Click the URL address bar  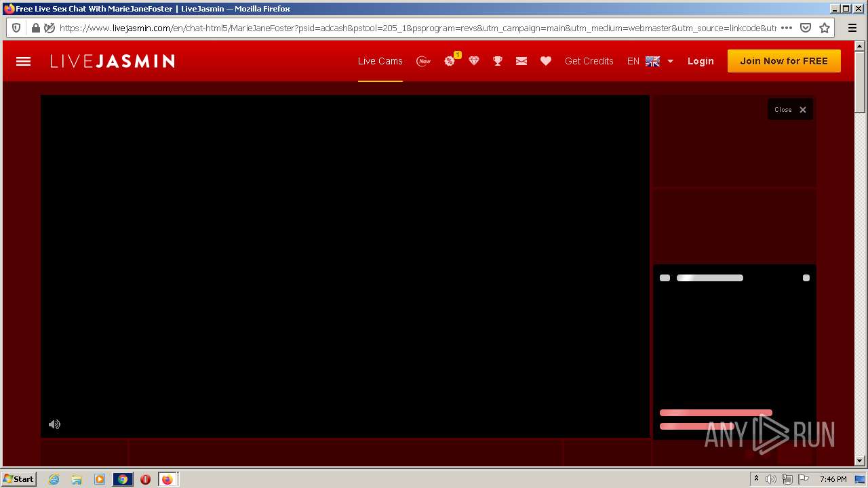(x=417, y=28)
